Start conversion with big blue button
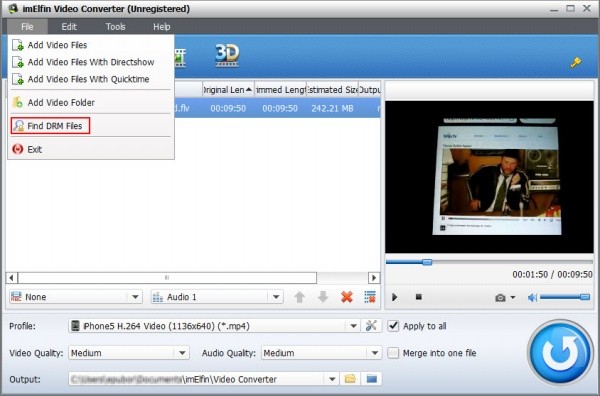600x396 pixels. (561, 352)
